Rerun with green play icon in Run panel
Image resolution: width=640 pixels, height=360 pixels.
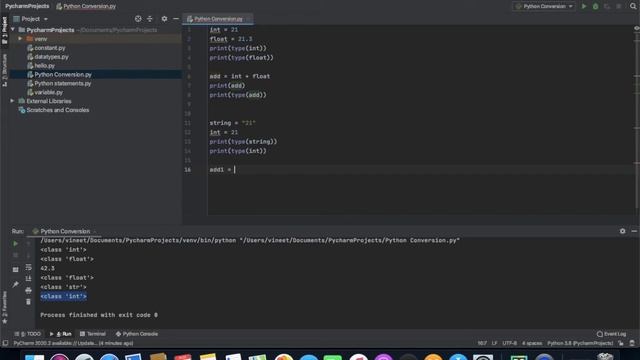16,244
